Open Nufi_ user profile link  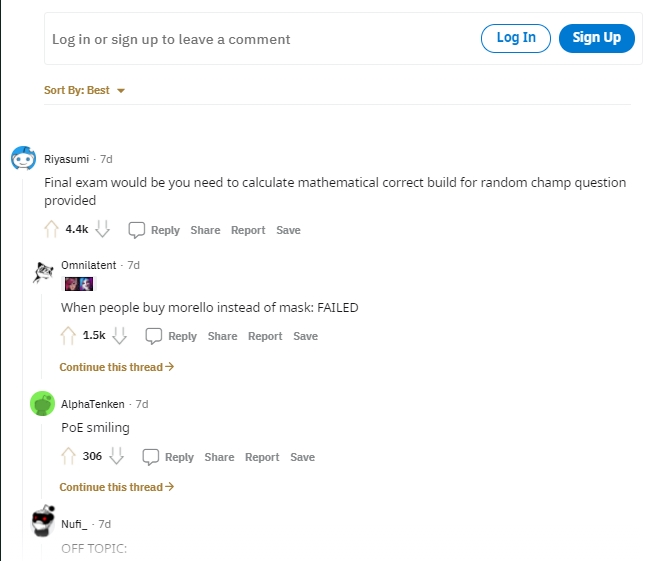tap(74, 524)
